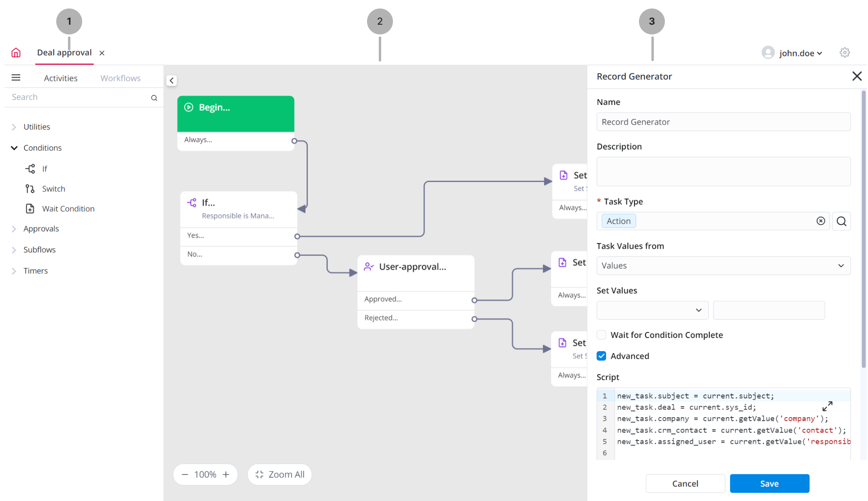Click the No output port of If node
Screen dimensions: 868x501
click(x=297, y=255)
